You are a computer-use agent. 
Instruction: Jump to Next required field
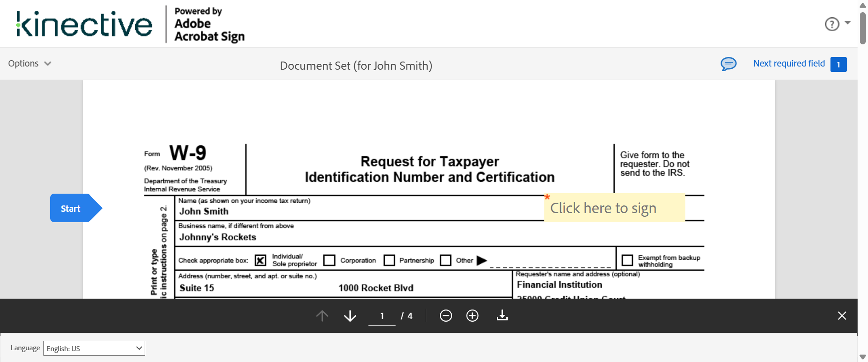tap(789, 63)
